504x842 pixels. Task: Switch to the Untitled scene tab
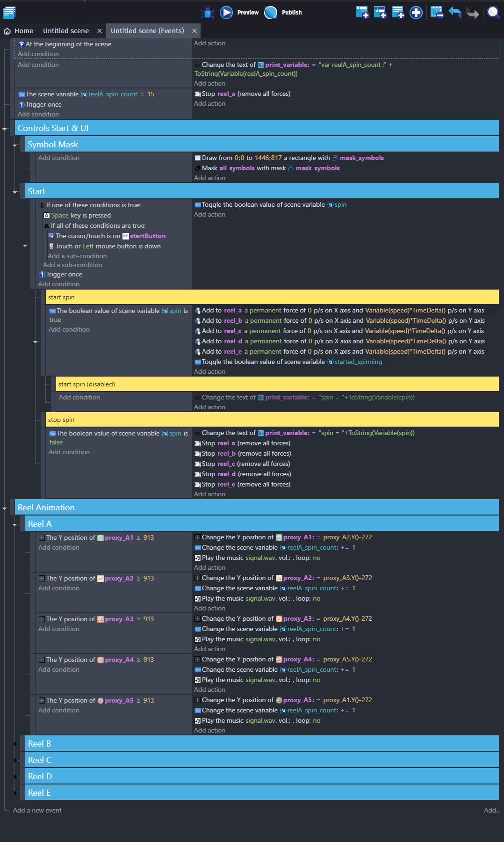tap(66, 31)
